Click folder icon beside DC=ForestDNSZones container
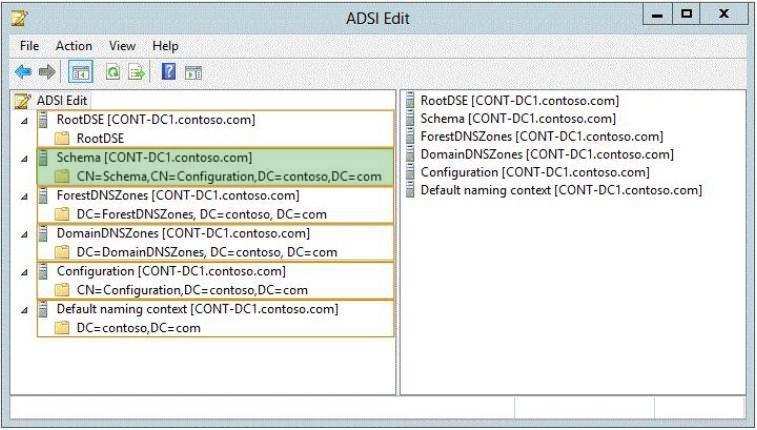The width and height of the screenshot is (757, 430). (x=61, y=214)
